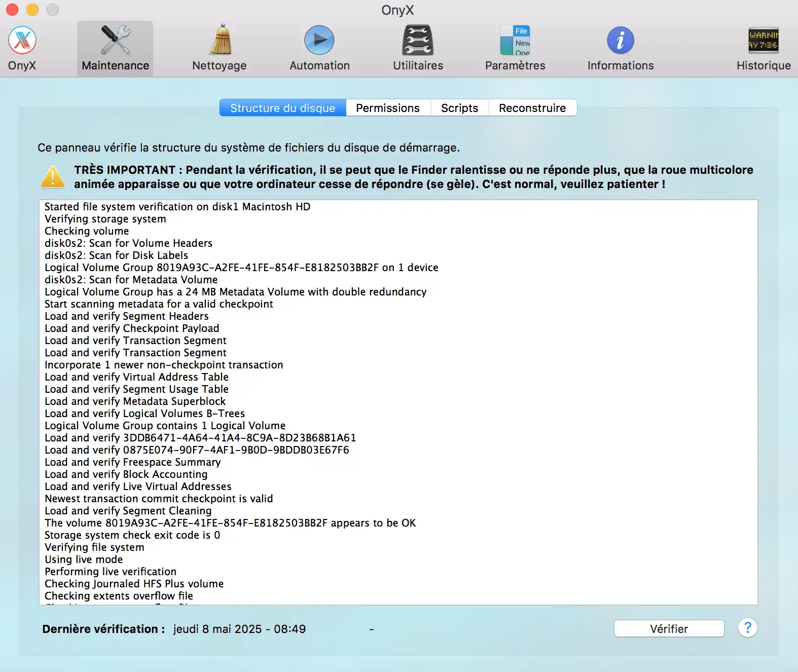Image resolution: width=798 pixels, height=672 pixels.
Task: Click 'disk0s2: Scan for Metadata Volume' line
Action: (131, 280)
